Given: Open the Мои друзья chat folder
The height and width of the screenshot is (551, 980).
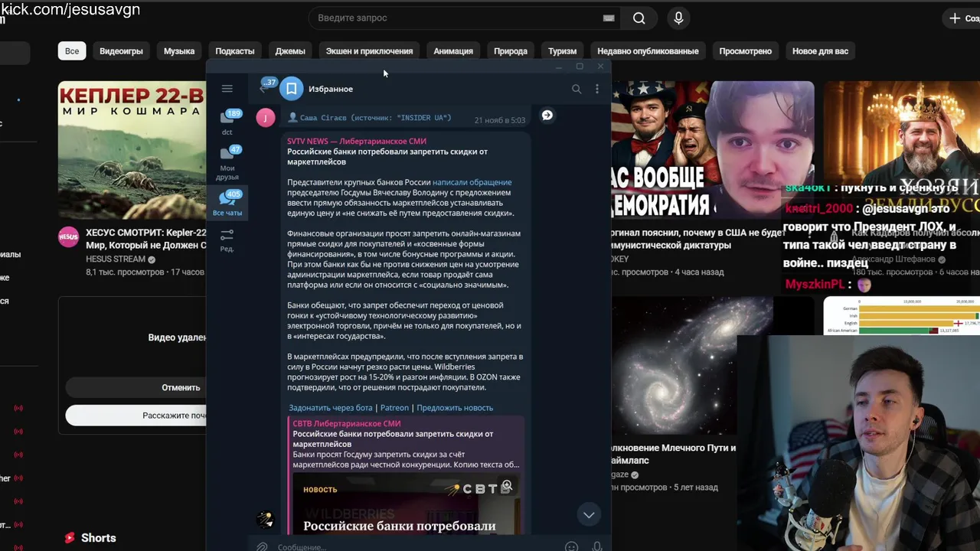Looking at the screenshot, I should [x=227, y=163].
